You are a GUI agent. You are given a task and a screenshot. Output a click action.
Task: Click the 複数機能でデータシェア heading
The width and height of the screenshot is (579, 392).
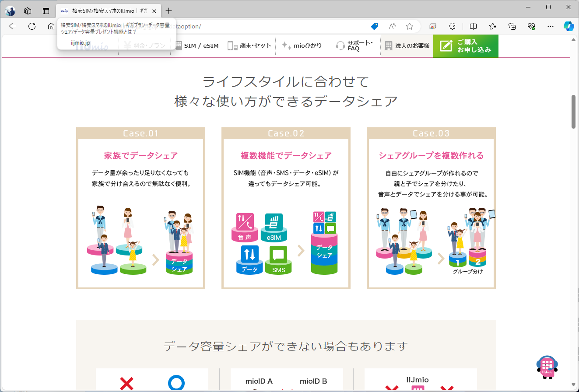pyautogui.click(x=286, y=155)
